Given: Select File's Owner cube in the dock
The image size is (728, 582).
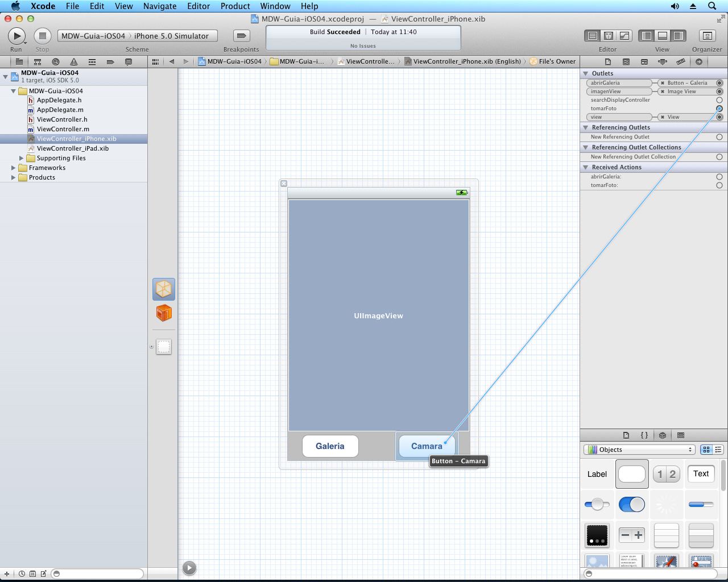Looking at the screenshot, I should [x=164, y=289].
